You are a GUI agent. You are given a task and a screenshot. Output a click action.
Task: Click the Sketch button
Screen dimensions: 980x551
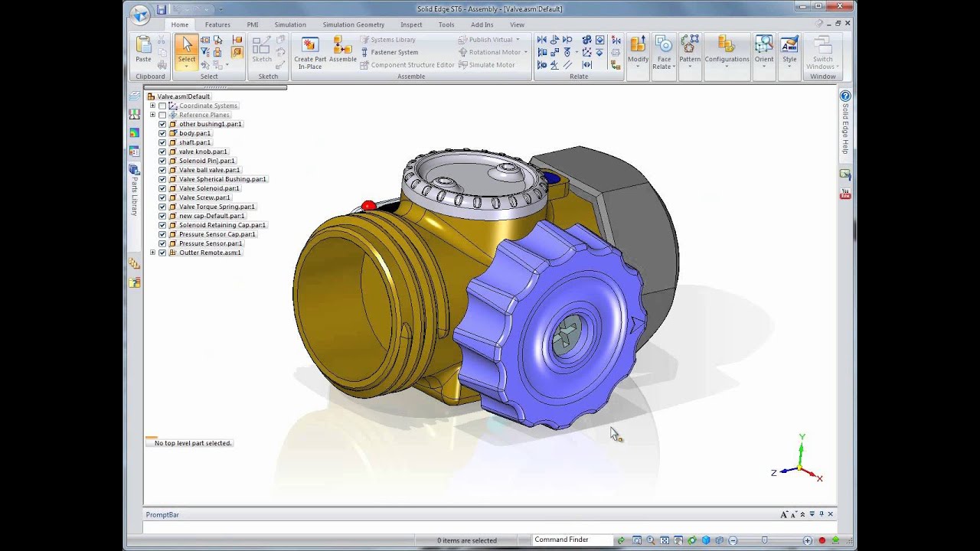pyautogui.click(x=262, y=50)
